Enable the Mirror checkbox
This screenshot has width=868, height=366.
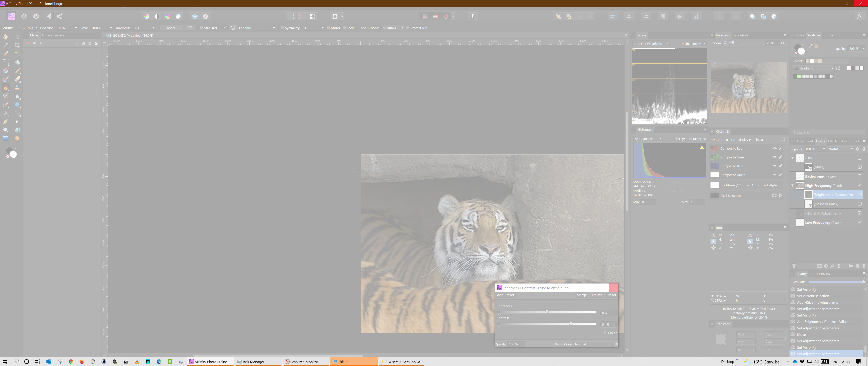coord(329,28)
